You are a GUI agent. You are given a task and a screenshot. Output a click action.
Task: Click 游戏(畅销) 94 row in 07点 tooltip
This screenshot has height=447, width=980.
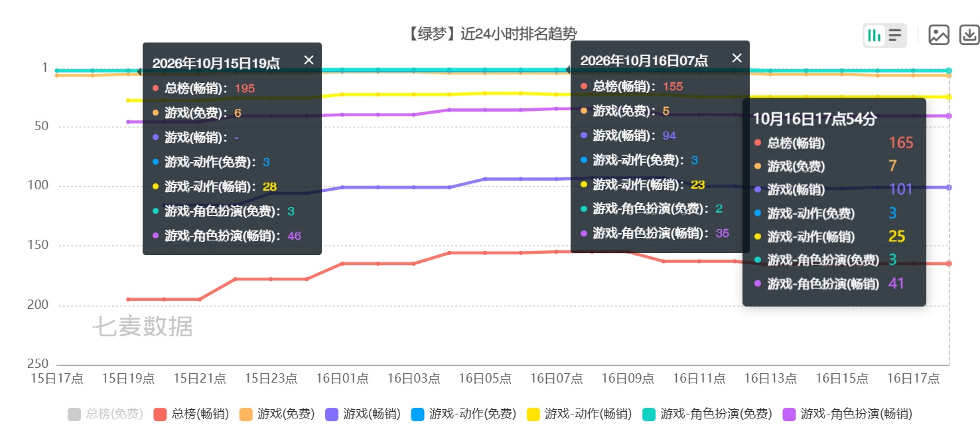tap(628, 135)
